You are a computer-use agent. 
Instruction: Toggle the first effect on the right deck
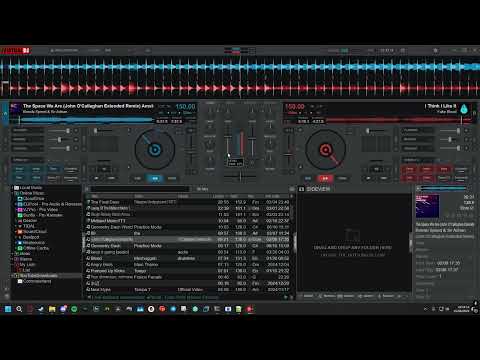(467, 131)
